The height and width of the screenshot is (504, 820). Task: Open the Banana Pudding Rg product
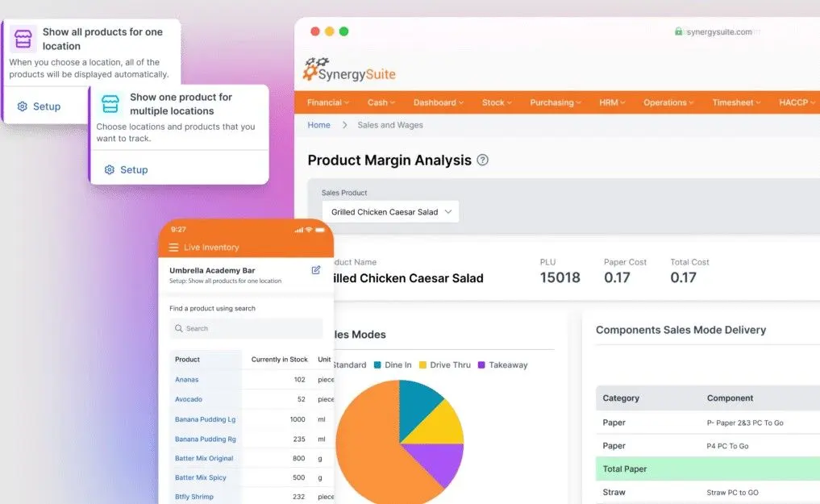(205, 439)
